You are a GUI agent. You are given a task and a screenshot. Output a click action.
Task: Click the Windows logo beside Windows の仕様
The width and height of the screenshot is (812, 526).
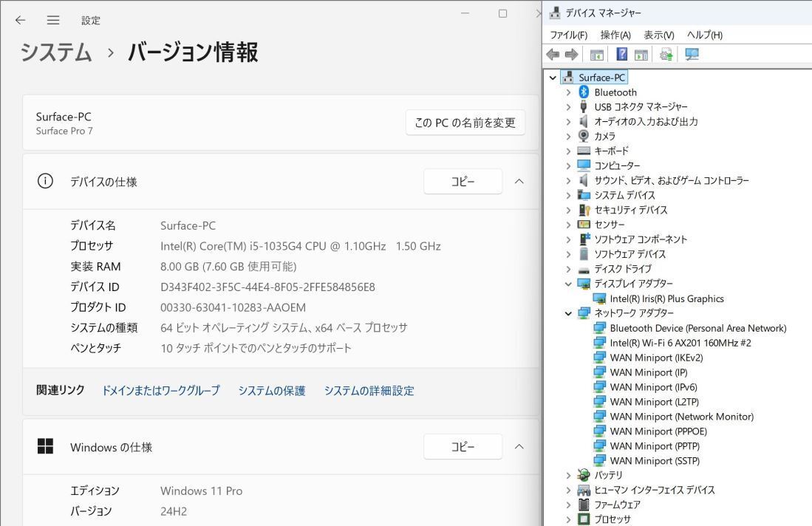(x=45, y=446)
